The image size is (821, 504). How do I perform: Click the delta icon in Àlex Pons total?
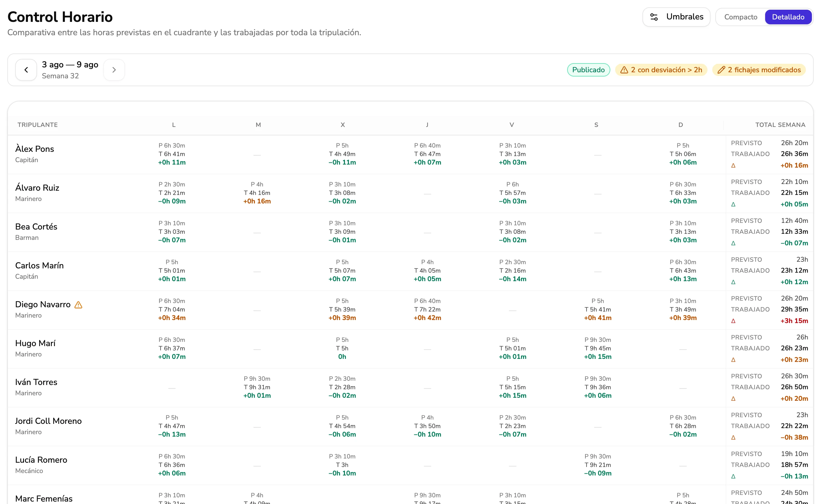[x=733, y=165]
